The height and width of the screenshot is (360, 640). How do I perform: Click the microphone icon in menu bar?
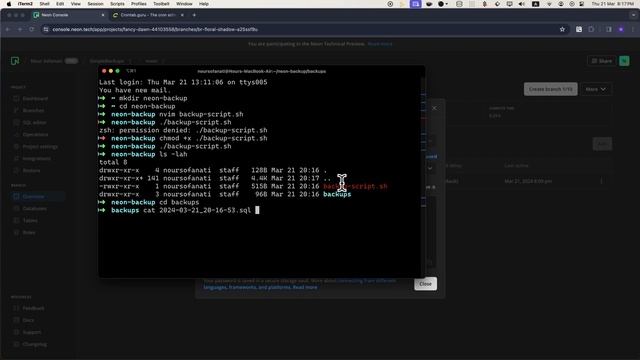click(x=484, y=4)
